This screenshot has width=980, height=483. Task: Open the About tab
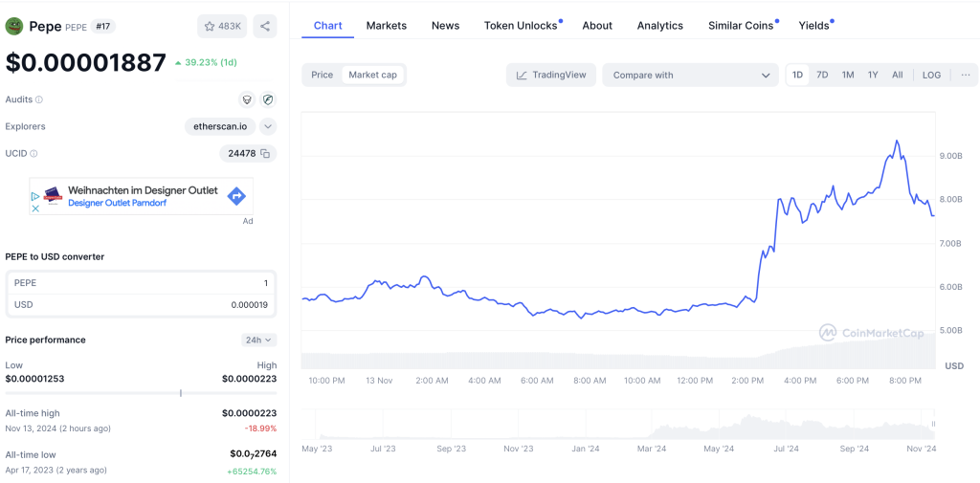pyautogui.click(x=597, y=26)
